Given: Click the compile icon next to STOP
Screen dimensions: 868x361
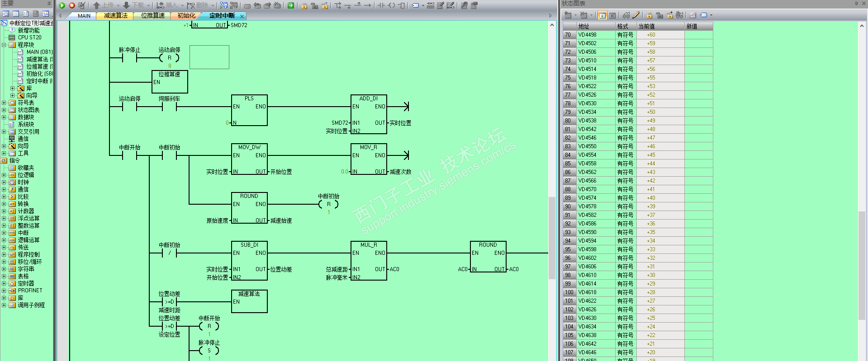Looking at the screenshot, I should point(82,5).
